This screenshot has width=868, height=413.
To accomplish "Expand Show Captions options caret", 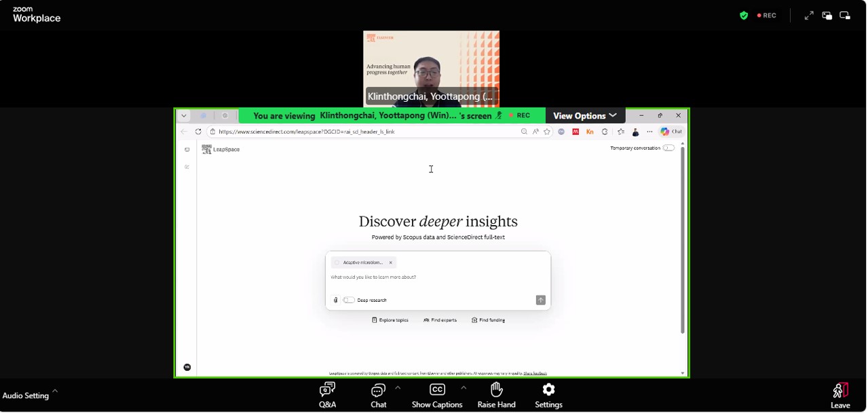I will pyautogui.click(x=464, y=388).
